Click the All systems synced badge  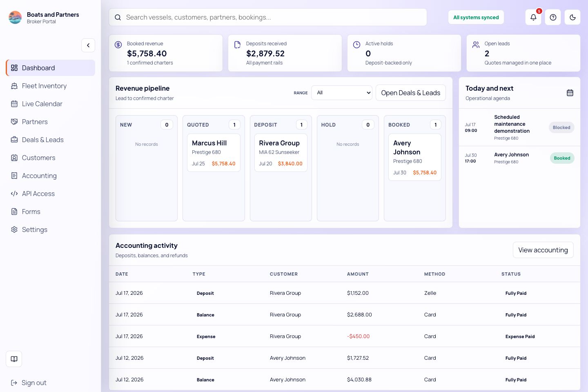[x=476, y=18]
